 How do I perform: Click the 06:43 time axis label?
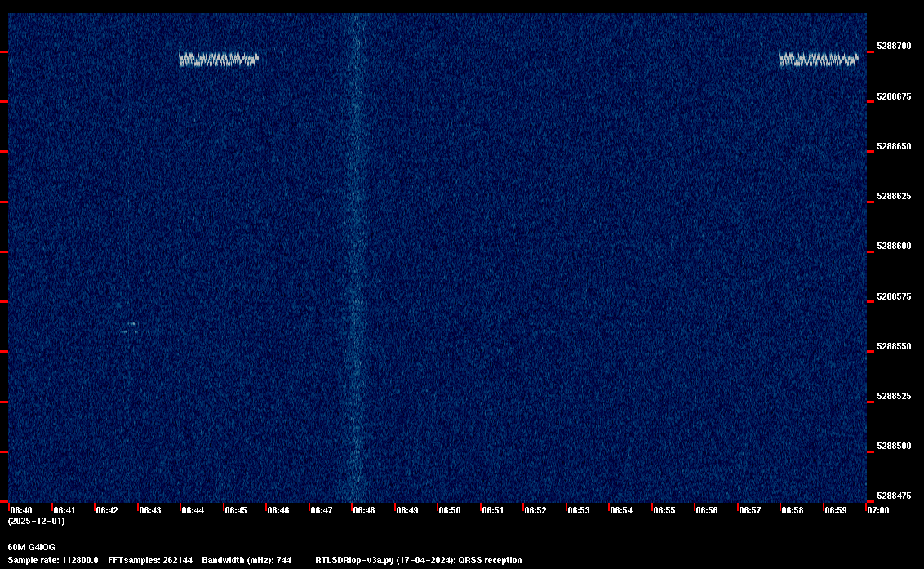click(149, 510)
